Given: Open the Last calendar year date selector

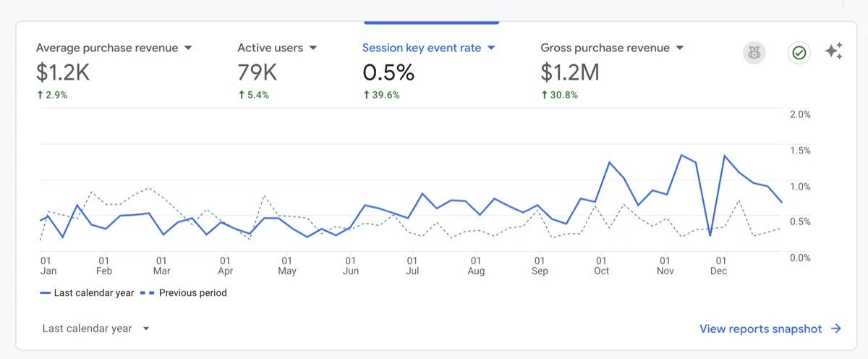Looking at the screenshot, I should tap(95, 329).
